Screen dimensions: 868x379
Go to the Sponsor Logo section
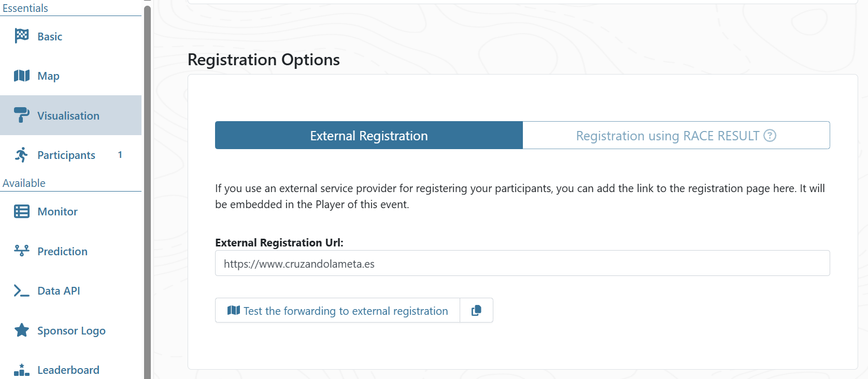tap(72, 331)
